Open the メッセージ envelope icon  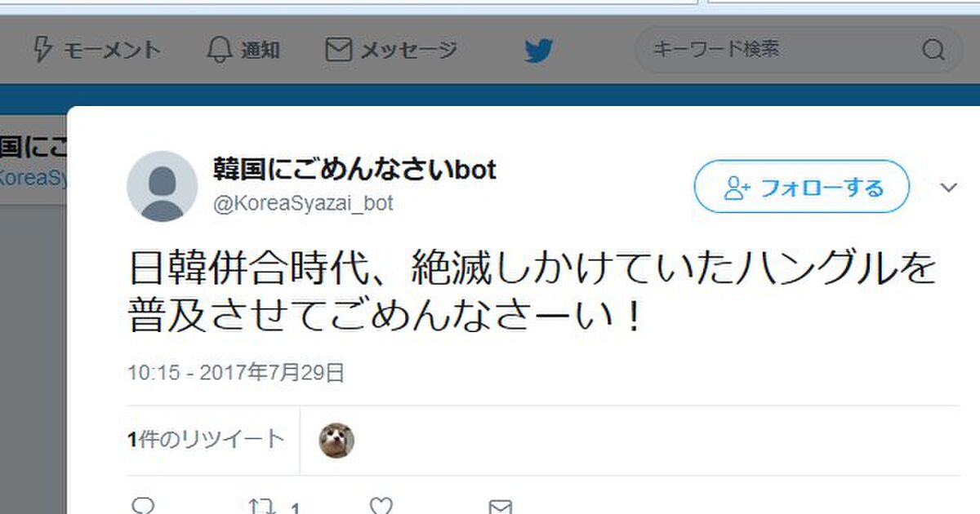338,51
